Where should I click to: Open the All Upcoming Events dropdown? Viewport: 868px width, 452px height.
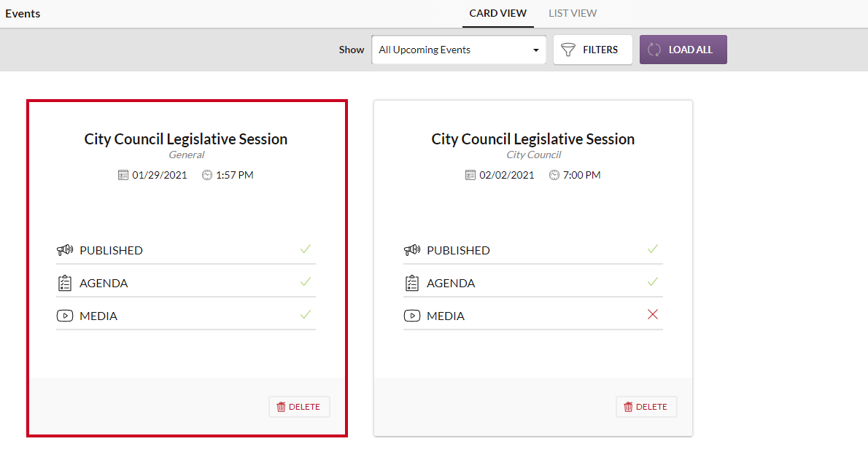(458, 50)
